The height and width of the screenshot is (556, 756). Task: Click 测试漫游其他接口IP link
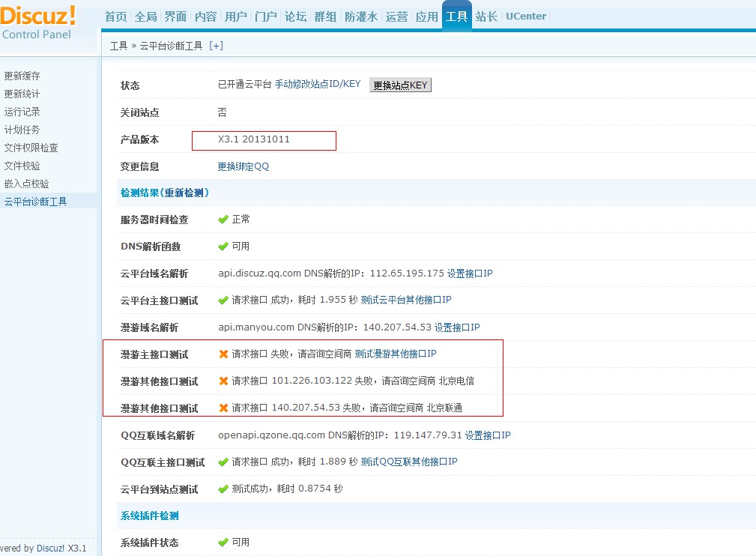[395, 354]
